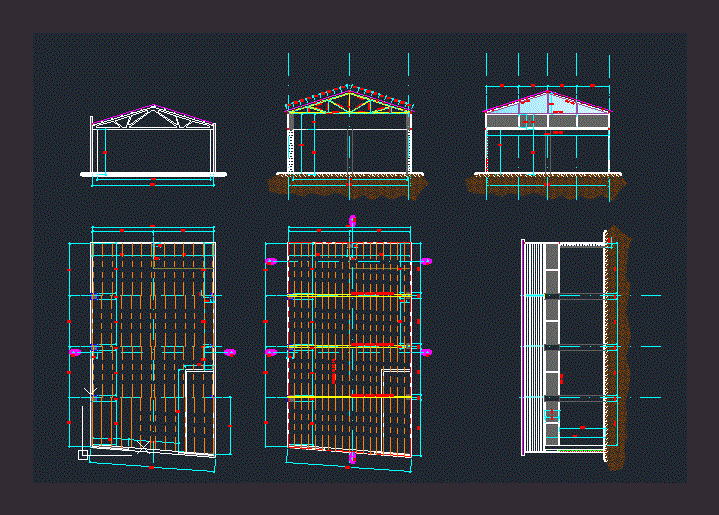Select magenta marker right of bottom-left plan
This screenshot has height=515, width=719.
(230, 352)
